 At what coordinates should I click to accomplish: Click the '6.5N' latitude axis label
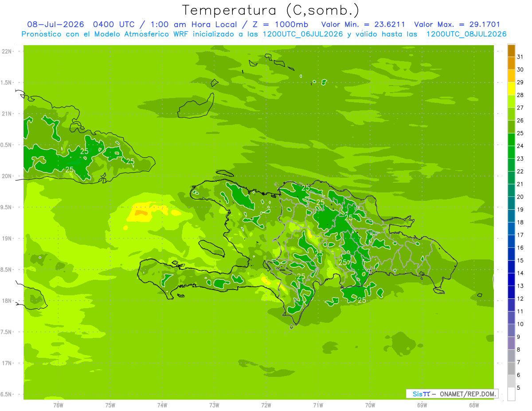(7, 394)
